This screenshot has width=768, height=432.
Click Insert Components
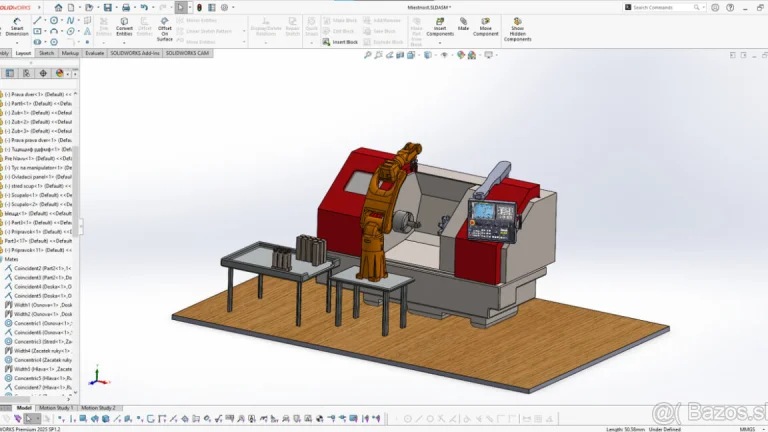coord(440,26)
